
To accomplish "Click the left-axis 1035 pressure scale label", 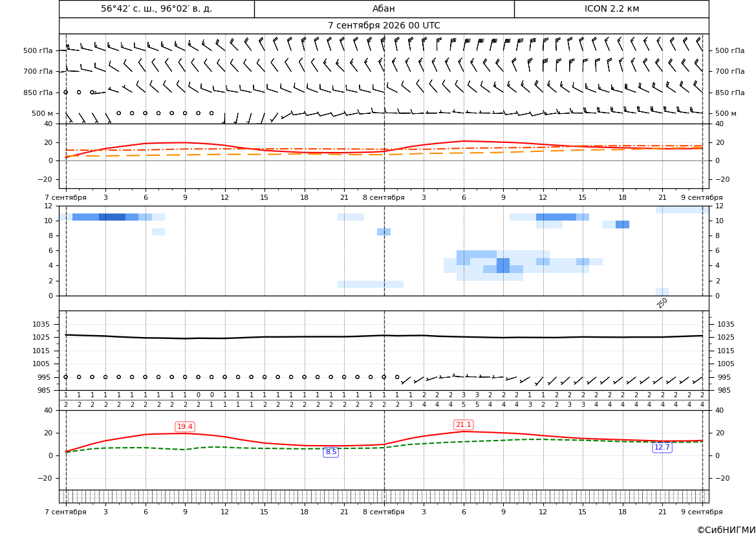I will (x=39, y=324).
